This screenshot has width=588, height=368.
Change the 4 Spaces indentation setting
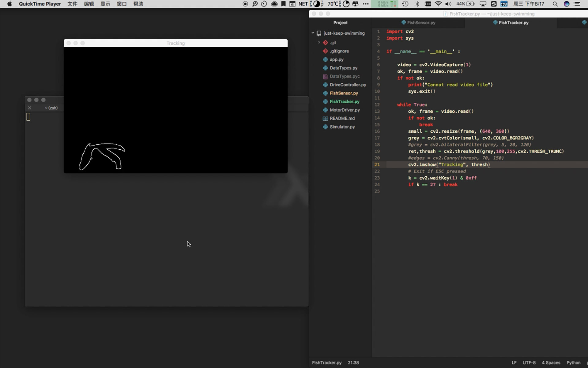551,362
